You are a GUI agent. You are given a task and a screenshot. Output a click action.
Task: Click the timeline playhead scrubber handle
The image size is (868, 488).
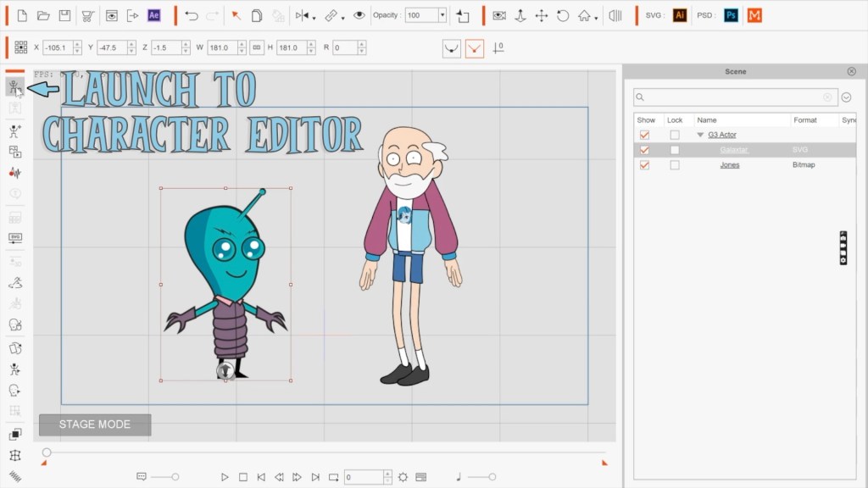(47, 452)
